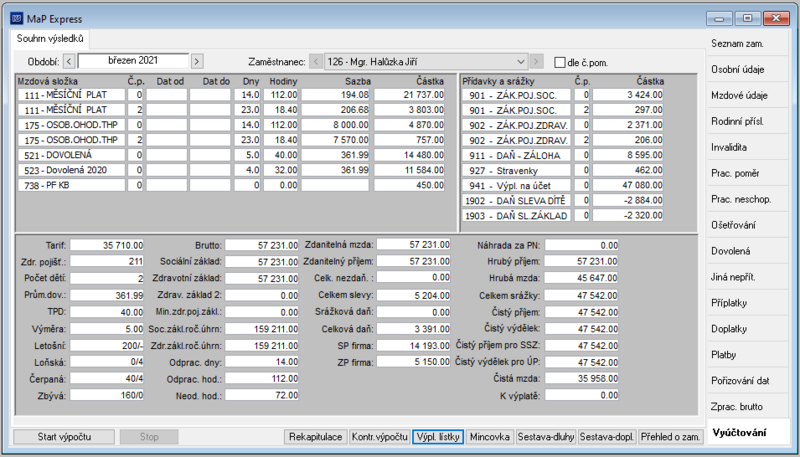Select next employee arrow button
Image resolution: width=800 pixels, height=457 pixels.
[536, 62]
